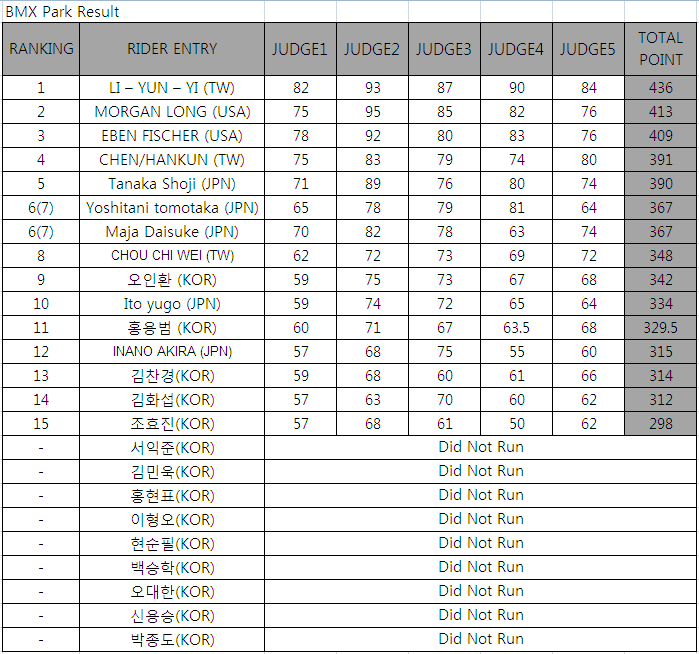Click the JUDGE2 column header
Screen dimensions: 699x654
[x=372, y=49]
